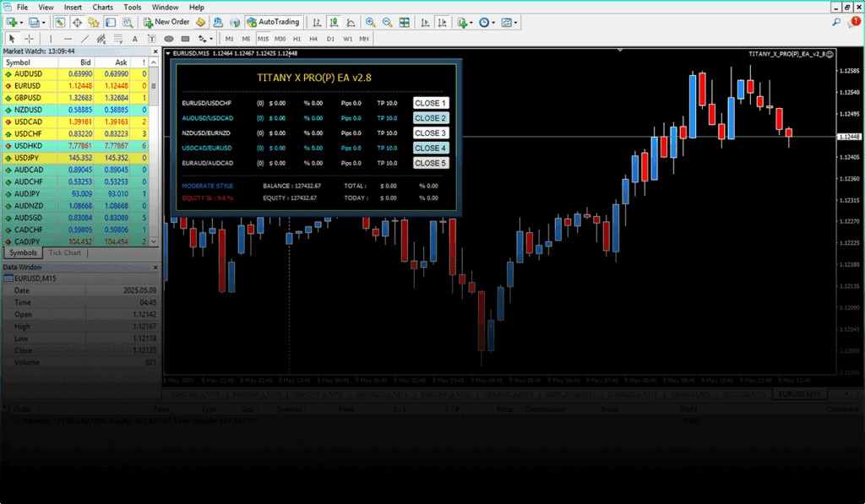Select the Crosshair tool
The height and width of the screenshot is (504, 865).
[x=30, y=39]
